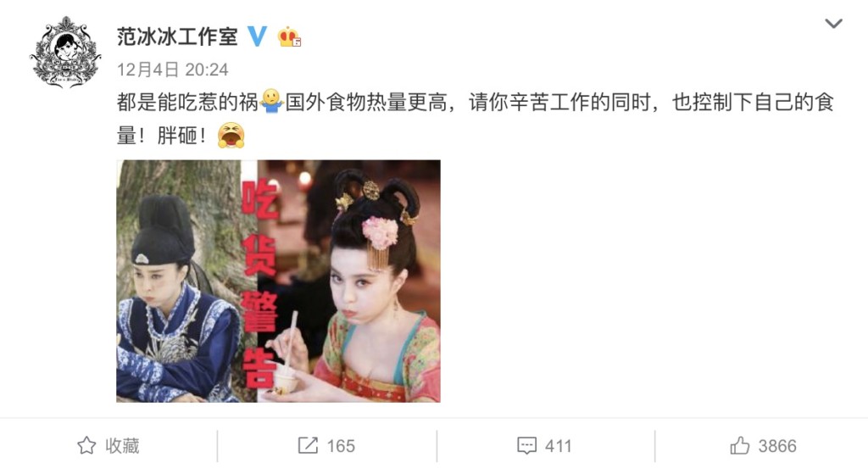Open the post timestamp 12月4日 20:24
Screen dimensions: 868x468
[x=173, y=70]
